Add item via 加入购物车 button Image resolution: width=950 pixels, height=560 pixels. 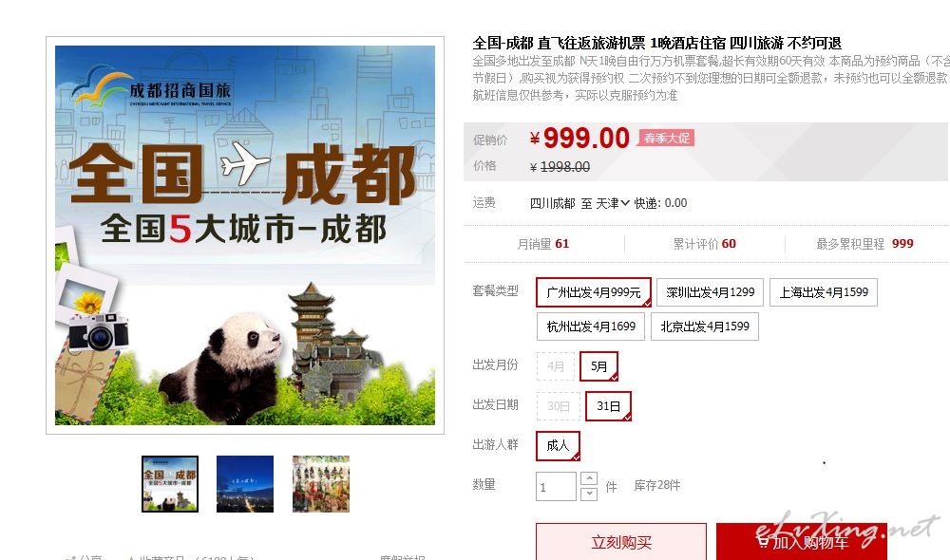coord(802,542)
